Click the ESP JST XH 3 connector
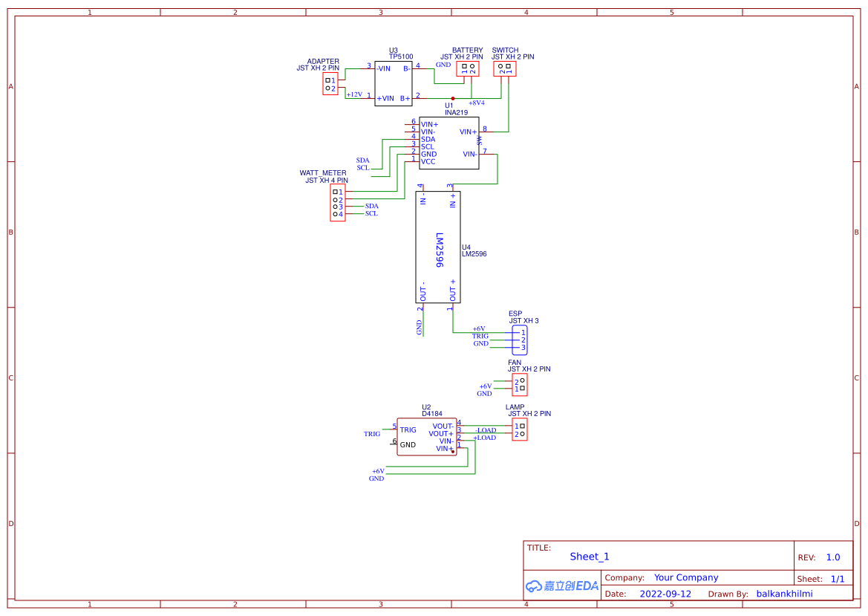 click(520, 338)
